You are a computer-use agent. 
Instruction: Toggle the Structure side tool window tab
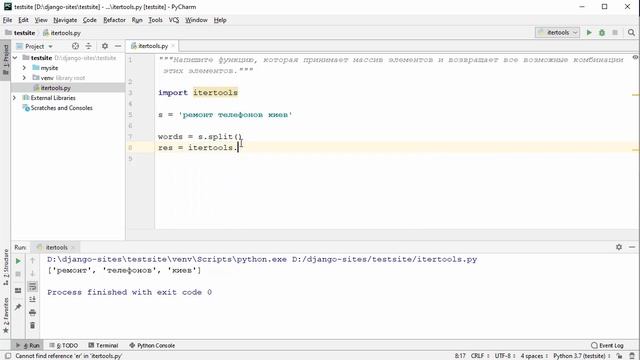5,267
